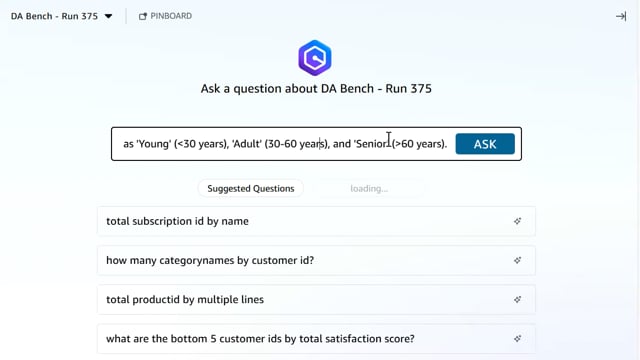Choose suggestion 'how many categorynames by customer id?'
Viewport: 640px width, 360px height.
316,260
